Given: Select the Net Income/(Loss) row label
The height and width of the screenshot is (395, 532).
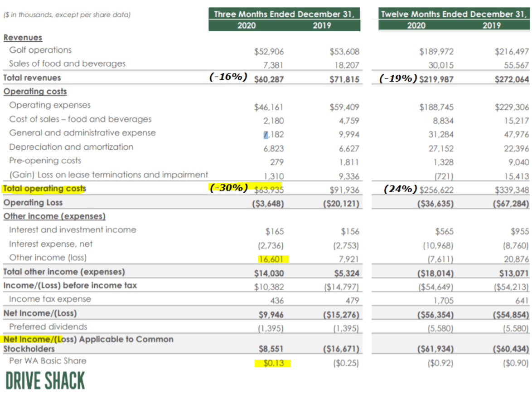Looking at the screenshot, I should point(40,313).
